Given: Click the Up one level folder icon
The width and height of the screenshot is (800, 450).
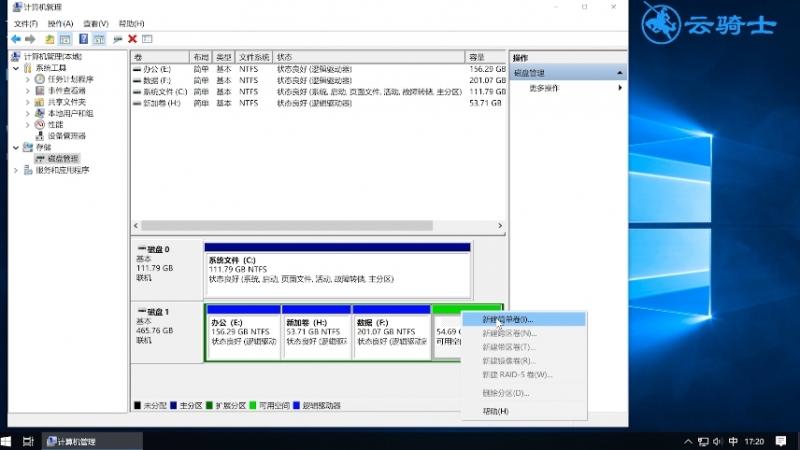Looking at the screenshot, I should pyautogui.click(x=49, y=39).
